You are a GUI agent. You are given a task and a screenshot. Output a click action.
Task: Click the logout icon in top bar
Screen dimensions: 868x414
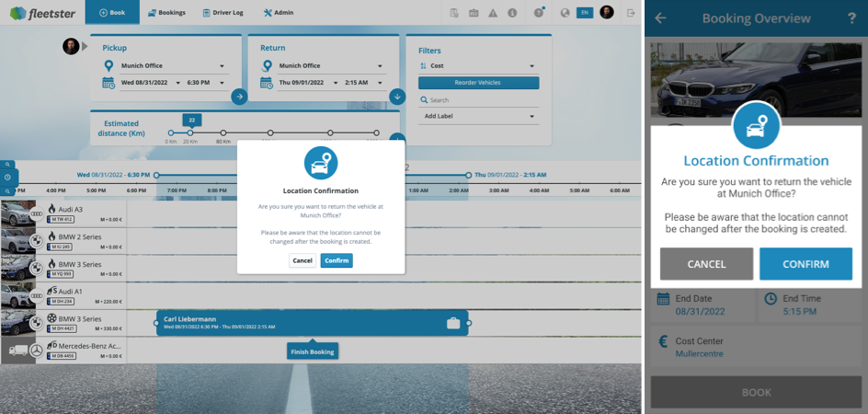(x=631, y=13)
